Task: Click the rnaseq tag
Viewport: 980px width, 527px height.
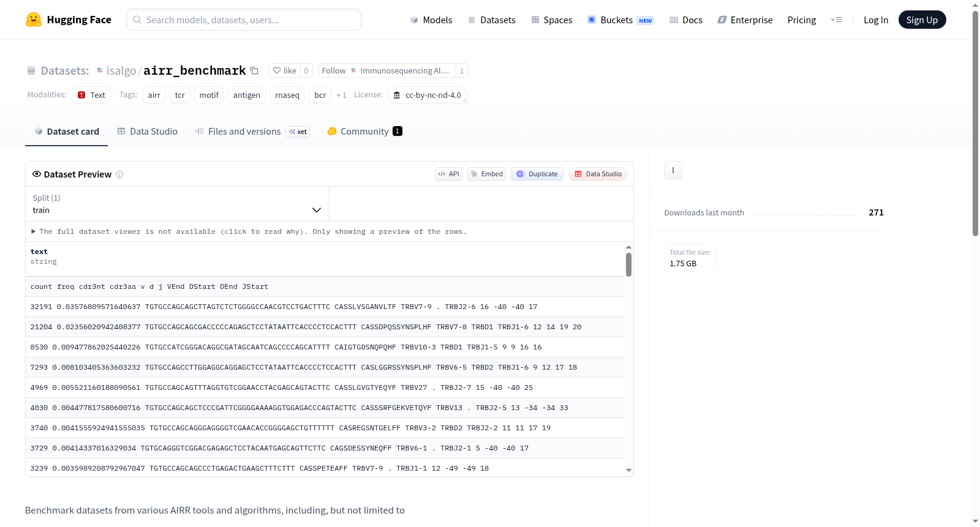Action: coord(287,95)
